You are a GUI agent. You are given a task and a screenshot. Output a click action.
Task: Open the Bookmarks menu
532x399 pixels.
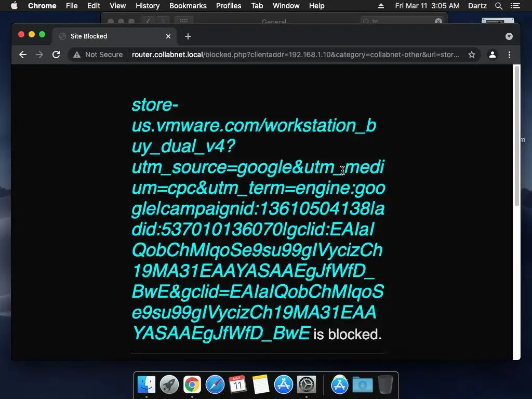tap(188, 6)
